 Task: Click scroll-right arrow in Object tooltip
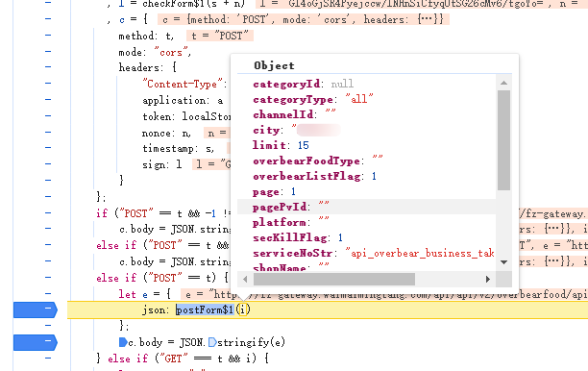pos(487,279)
